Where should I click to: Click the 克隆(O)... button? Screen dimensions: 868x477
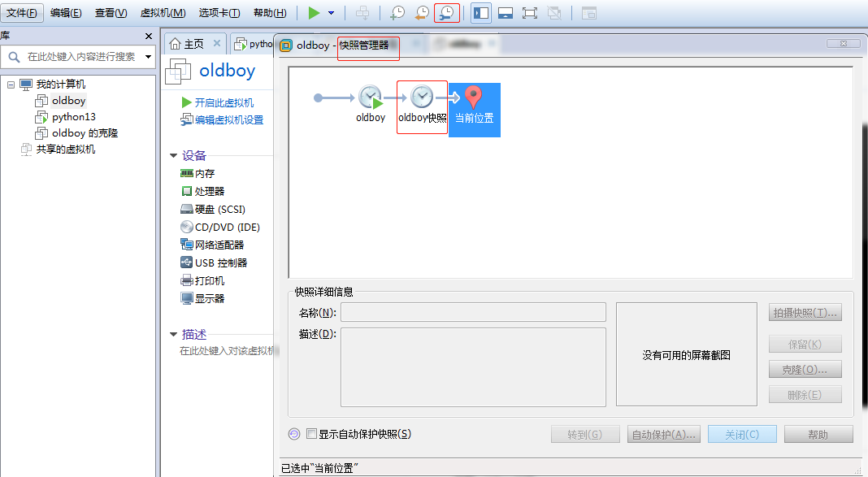coord(805,369)
